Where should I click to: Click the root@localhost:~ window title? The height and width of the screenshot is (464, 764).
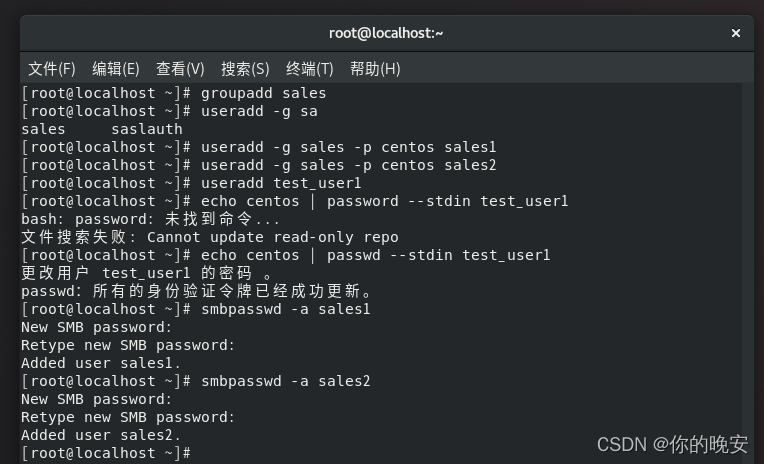coord(386,33)
